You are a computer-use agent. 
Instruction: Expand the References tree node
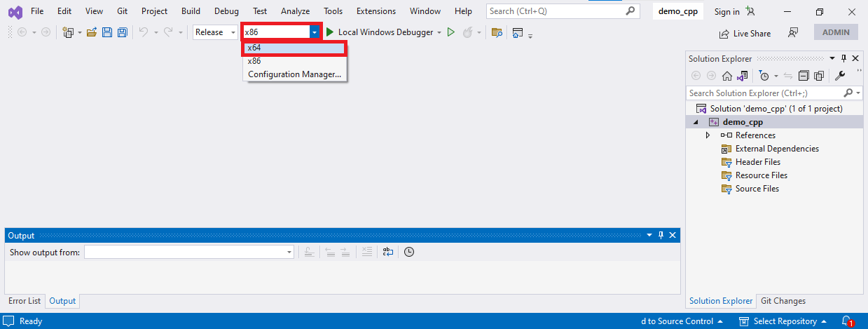click(x=708, y=135)
